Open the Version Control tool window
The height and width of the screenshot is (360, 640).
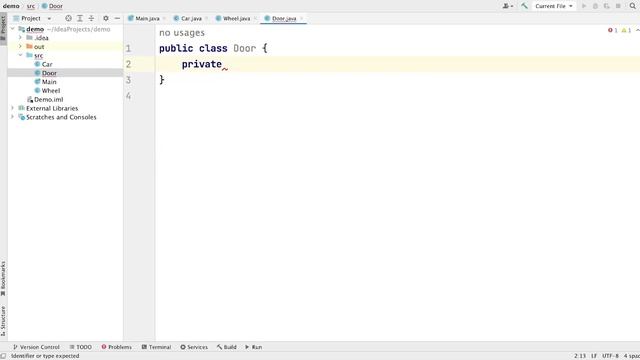click(36, 347)
